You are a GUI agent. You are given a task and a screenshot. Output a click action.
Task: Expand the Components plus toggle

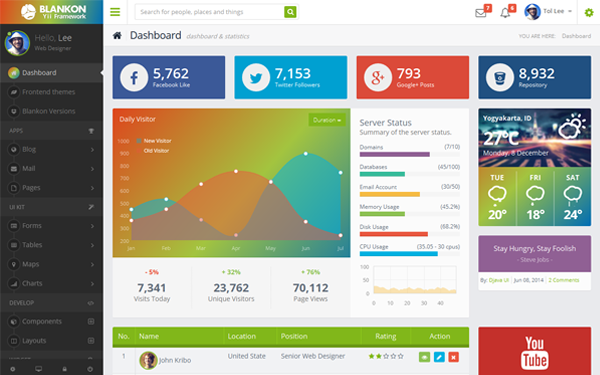point(91,321)
